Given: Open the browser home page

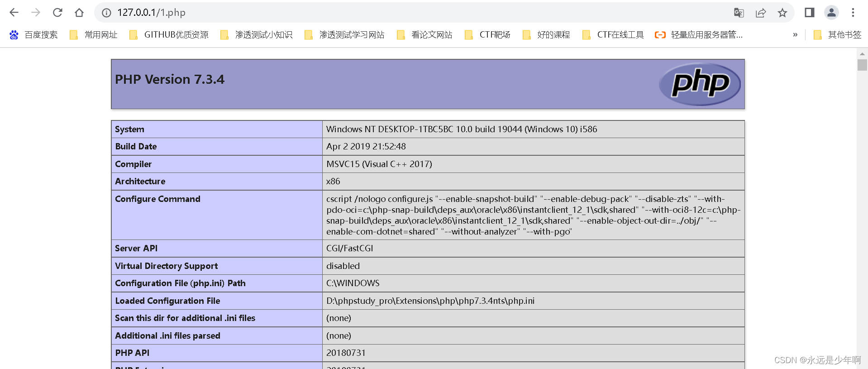Looking at the screenshot, I should [x=79, y=13].
